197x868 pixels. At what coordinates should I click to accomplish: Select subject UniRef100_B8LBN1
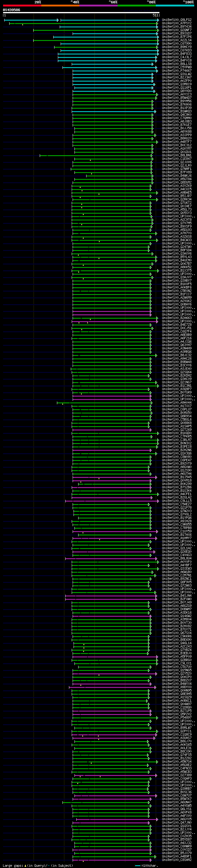tap(177, 156)
